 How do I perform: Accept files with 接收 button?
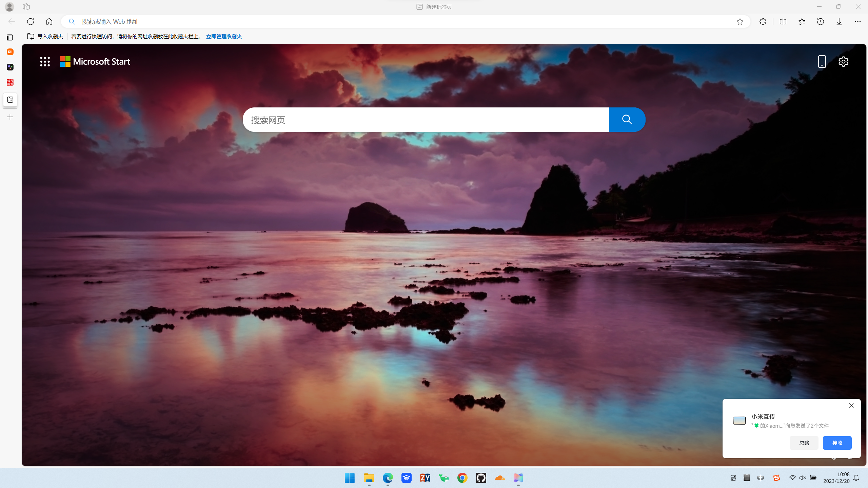[x=837, y=443]
